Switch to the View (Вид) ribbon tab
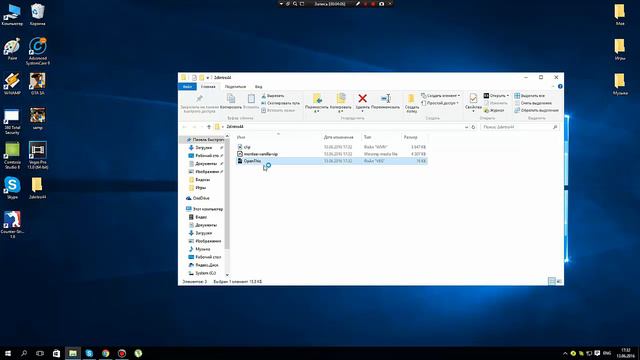 259,87
